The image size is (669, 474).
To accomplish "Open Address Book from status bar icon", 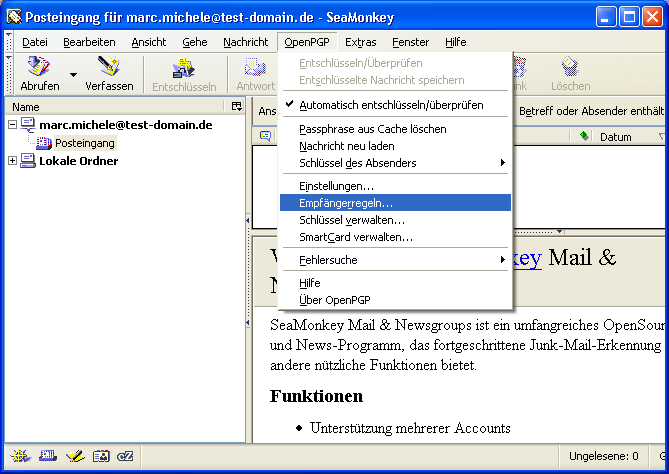I will pos(101,457).
